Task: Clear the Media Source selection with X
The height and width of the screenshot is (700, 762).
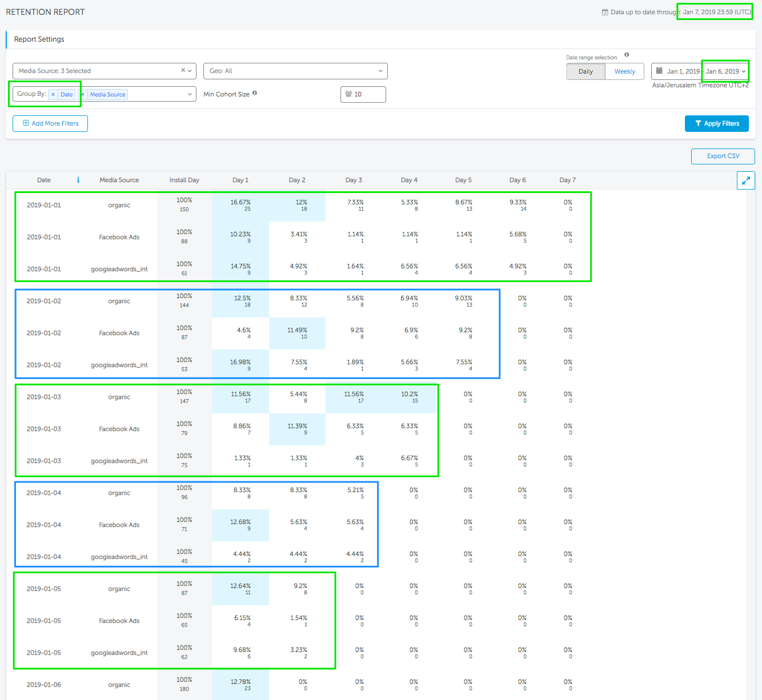Action: [183, 71]
